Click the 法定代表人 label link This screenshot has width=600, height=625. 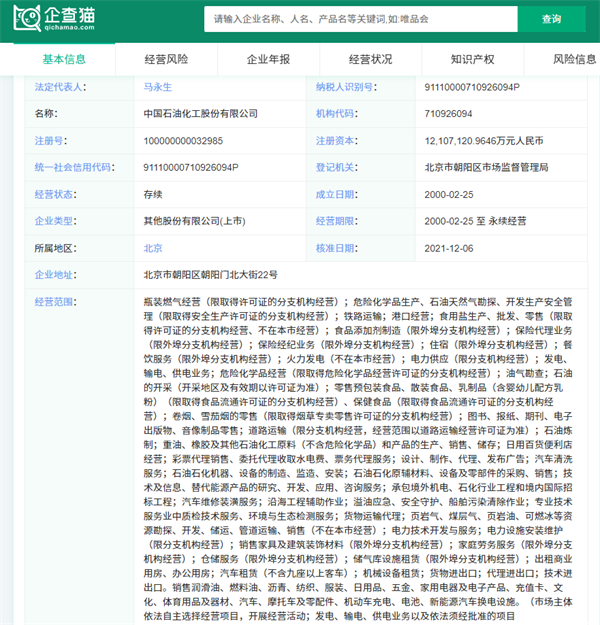pyautogui.click(x=59, y=87)
